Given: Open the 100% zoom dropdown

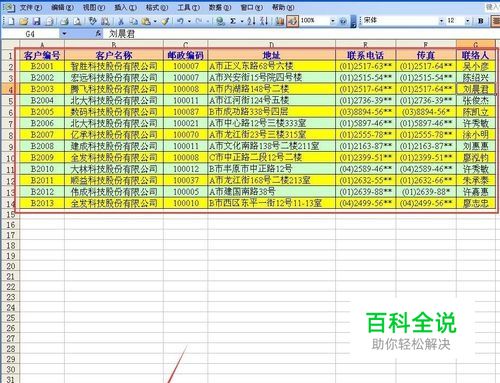Looking at the screenshot, I should point(332,21).
